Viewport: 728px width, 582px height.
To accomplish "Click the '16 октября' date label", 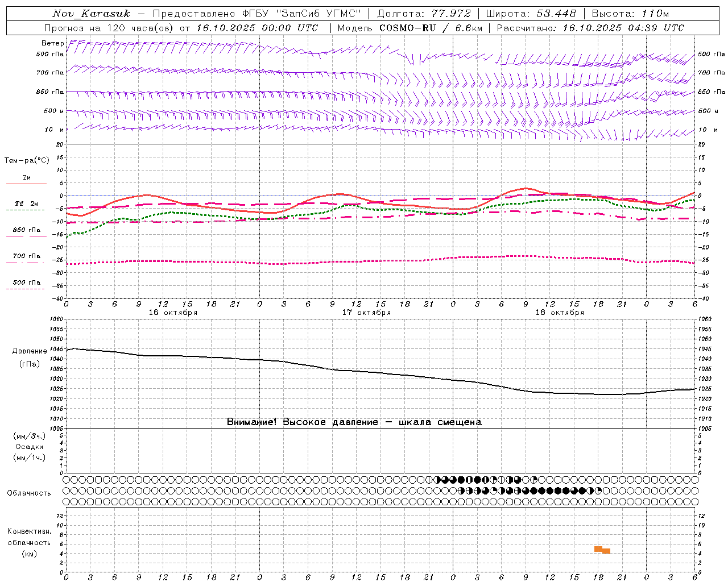I will (173, 313).
